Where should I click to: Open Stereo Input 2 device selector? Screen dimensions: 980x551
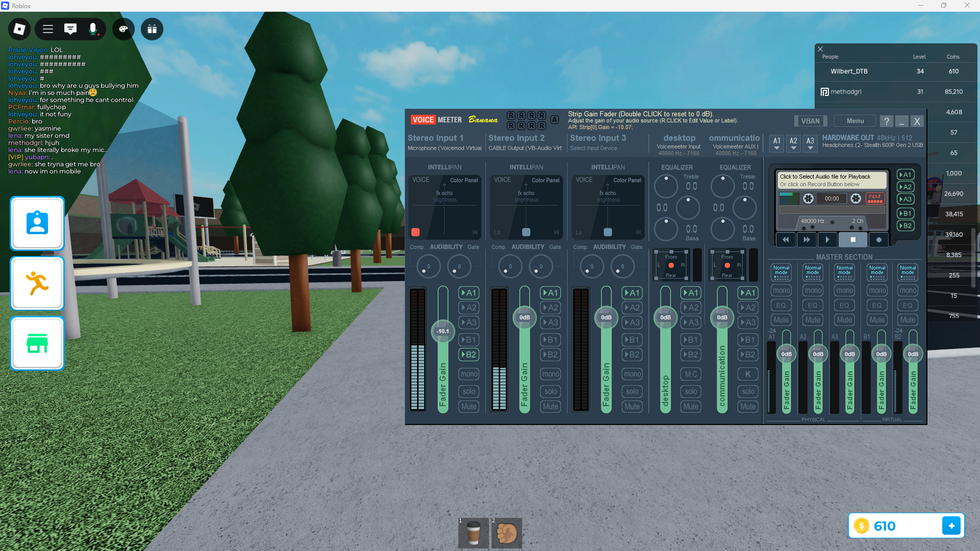pyautogui.click(x=525, y=148)
